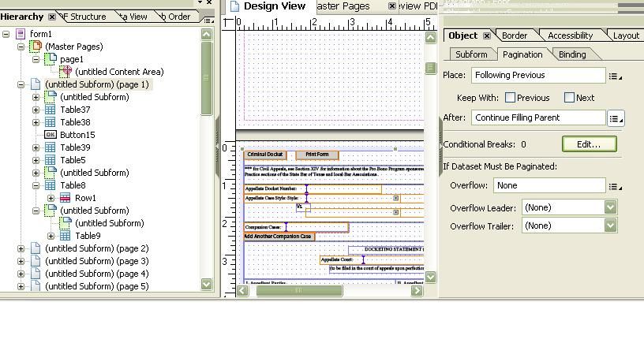Open the Place options list icon
The image size is (644, 343).
(615, 76)
